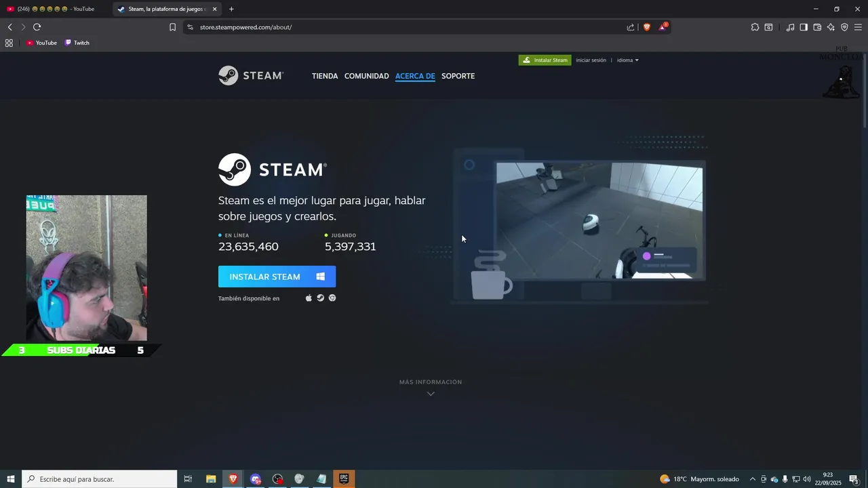Click the bookmark icon in address bar

(x=172, y=27)
